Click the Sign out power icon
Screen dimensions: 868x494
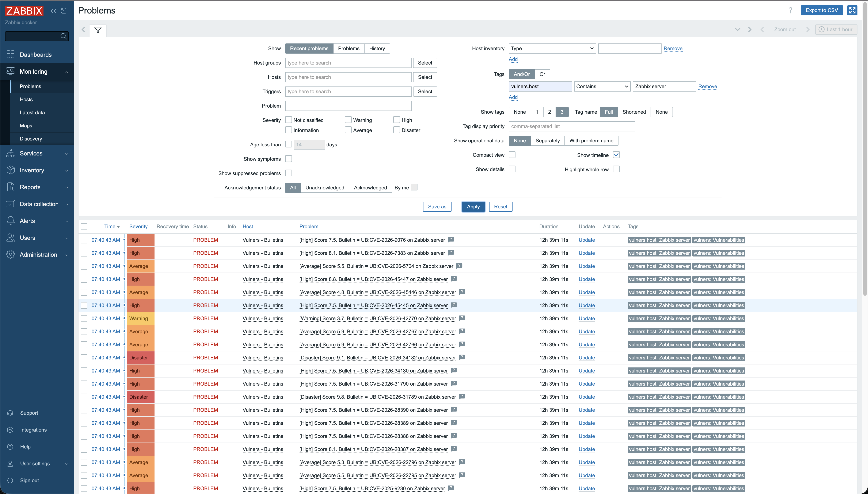10,481
